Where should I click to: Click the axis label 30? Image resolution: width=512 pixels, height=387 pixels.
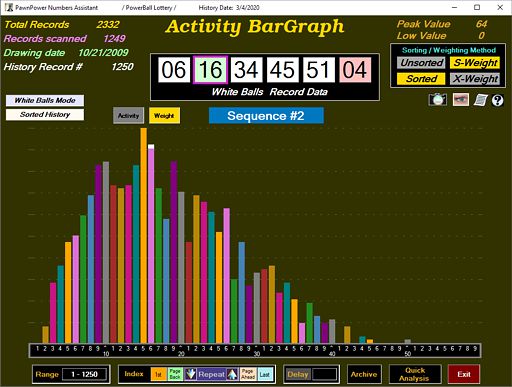coord(257,354)
